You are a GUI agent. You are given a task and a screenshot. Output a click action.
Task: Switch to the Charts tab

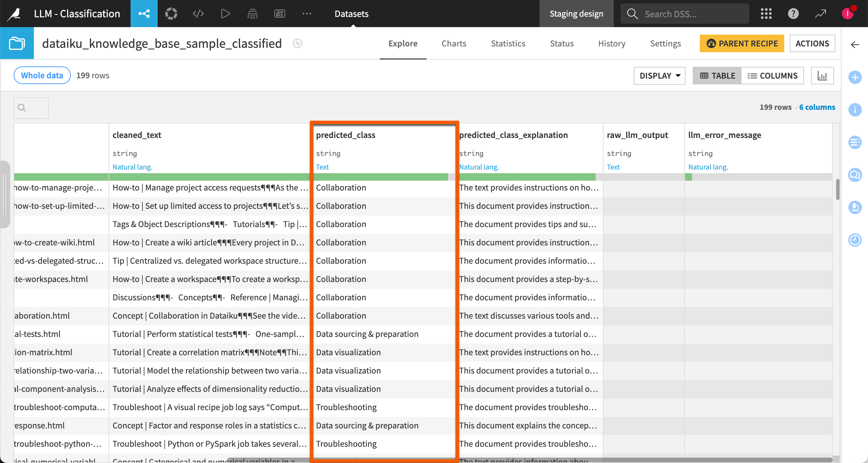[x=454, y=43]
